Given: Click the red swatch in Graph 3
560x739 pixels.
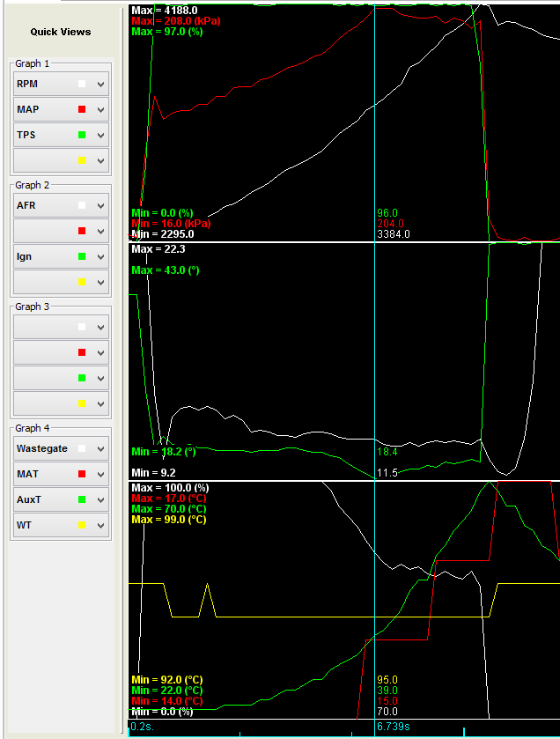Looking at the screenshot, I should pyautogui.click(x=82, y=352).
